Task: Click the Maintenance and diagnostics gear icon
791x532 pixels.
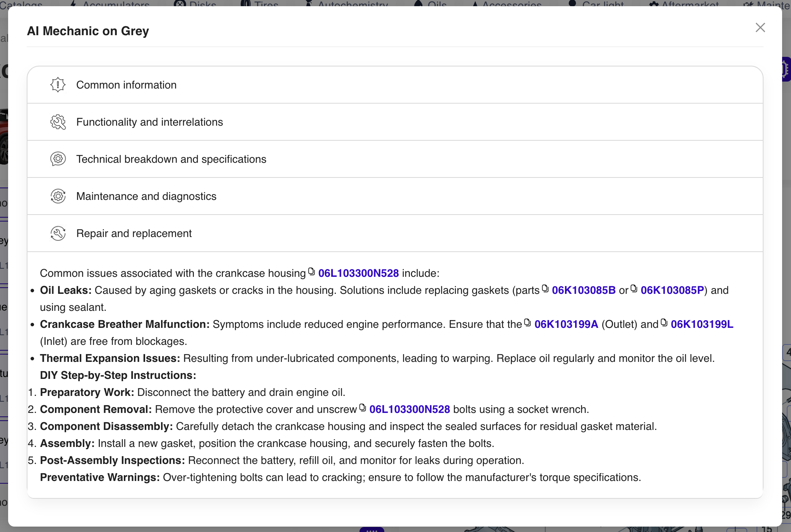Action: tap(58, 196)
